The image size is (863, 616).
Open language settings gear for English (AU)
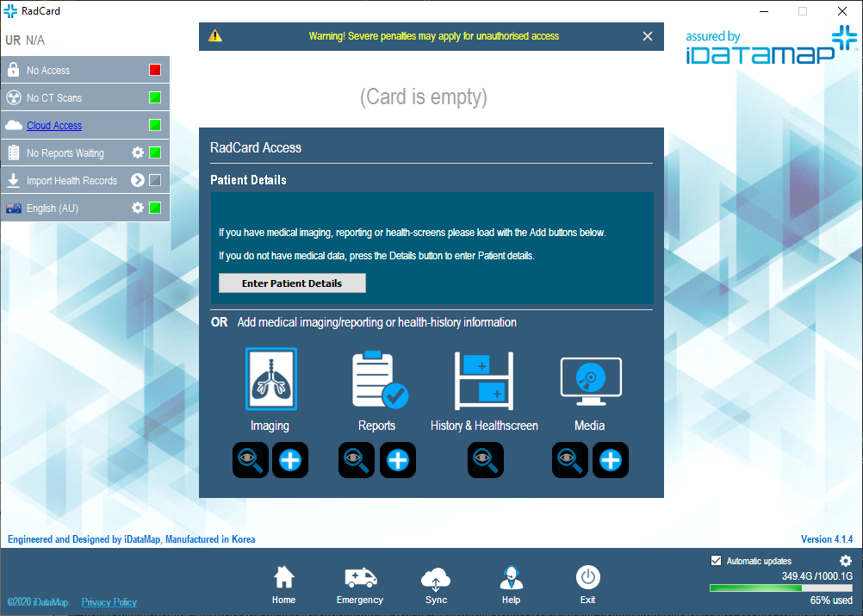point(137,208)
